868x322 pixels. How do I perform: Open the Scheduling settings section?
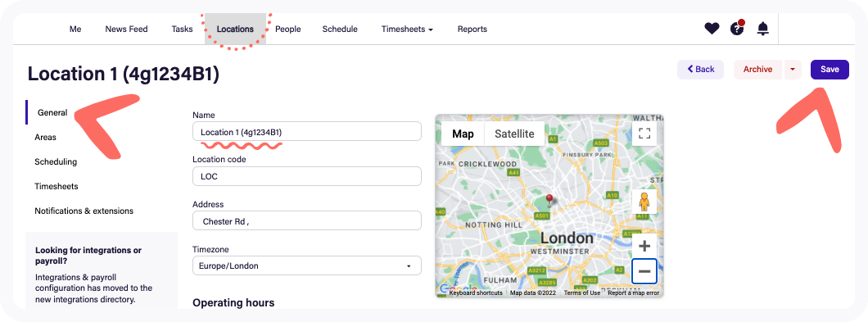pyautogui.click(x=56, y=162)
